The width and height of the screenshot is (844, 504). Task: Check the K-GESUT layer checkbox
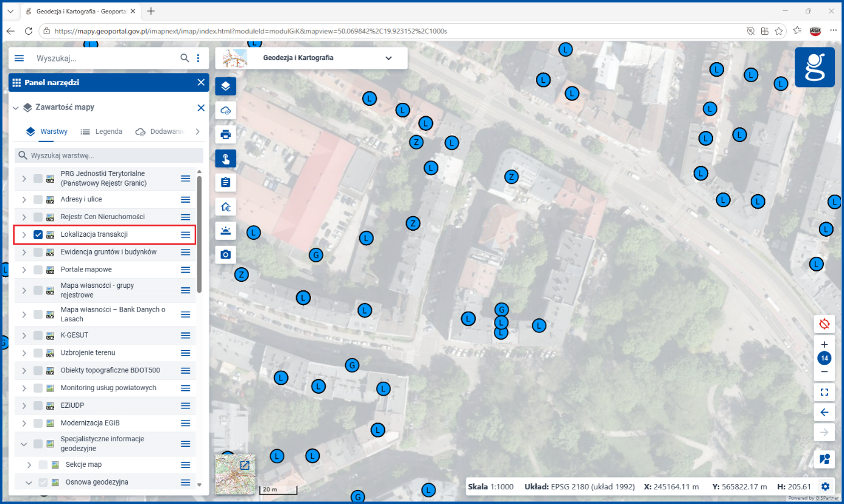[x=38, y=335]
